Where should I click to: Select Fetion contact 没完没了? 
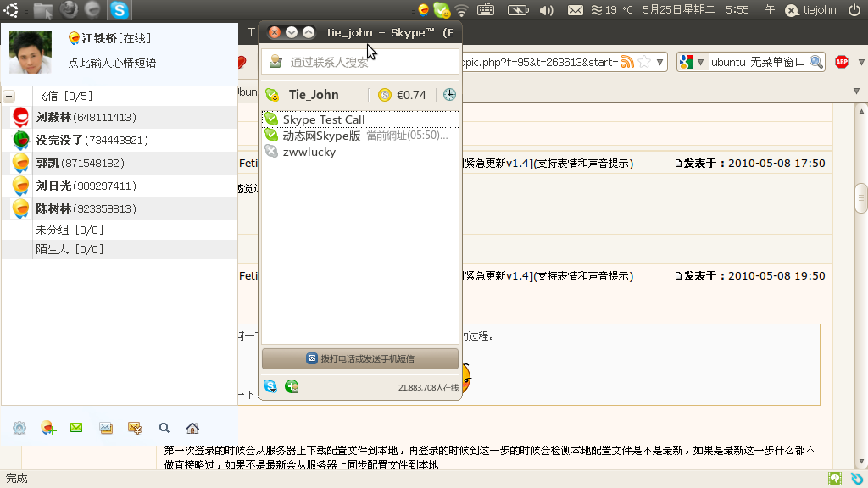pyautogui.click(x=120, y=140)
